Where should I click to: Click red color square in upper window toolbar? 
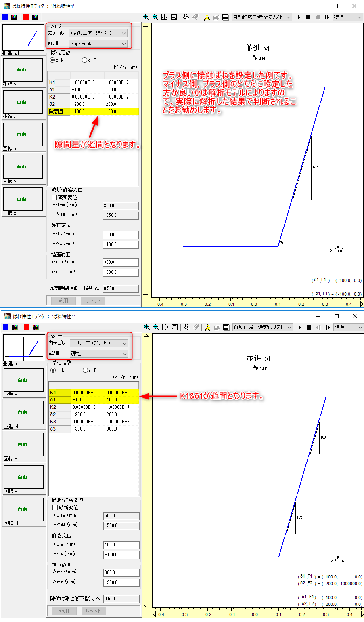click(26, 17)
